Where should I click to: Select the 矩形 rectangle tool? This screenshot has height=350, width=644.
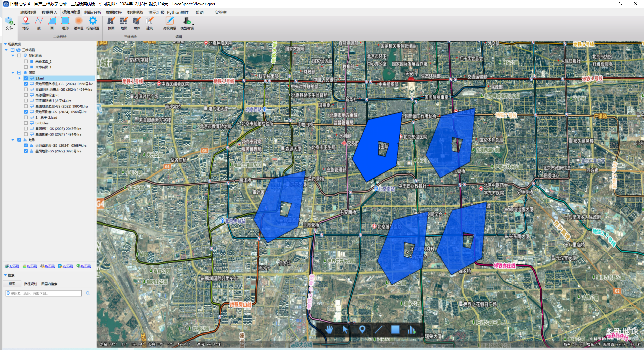(65, 23)
